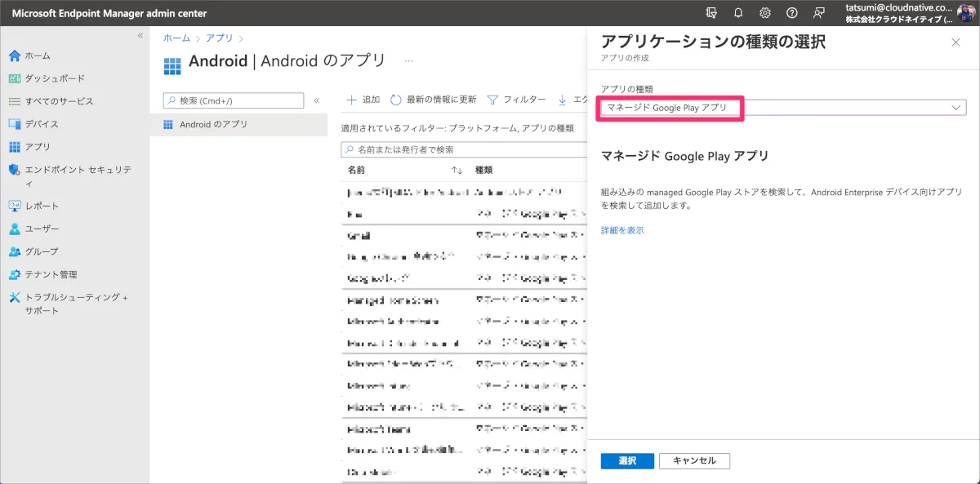Screen dimensions: 980x484
Task: Collapse the Android resource menu chevron
Action: point(317,100)
